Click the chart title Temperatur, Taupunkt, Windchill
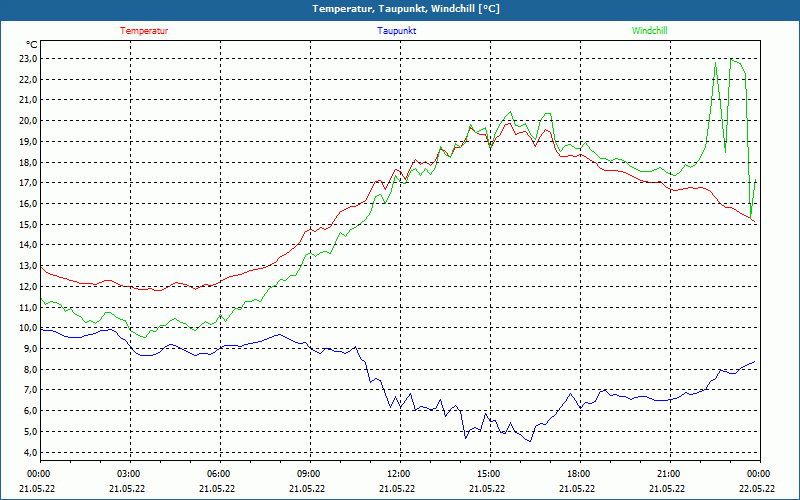The width and height of the screenshot is (800, 500). click(x=406, y=9)
